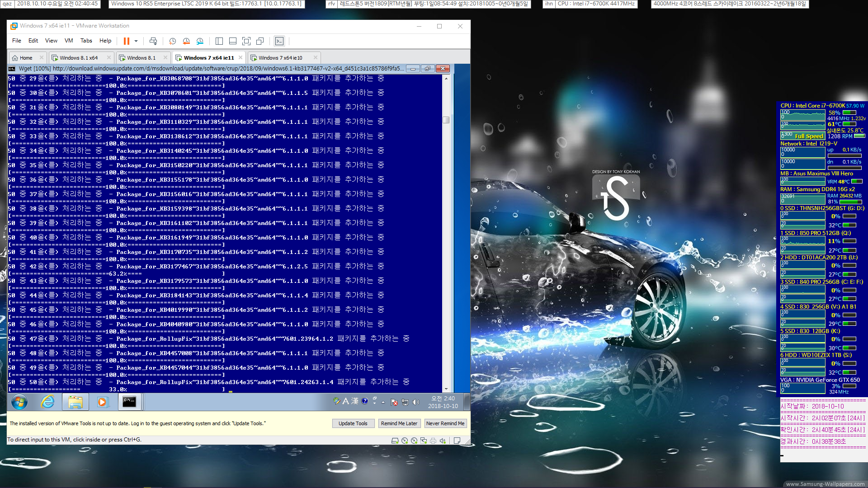Revert virtual machine to previous snapshot
Screen dimensions: 868x488
coord(186,41)
